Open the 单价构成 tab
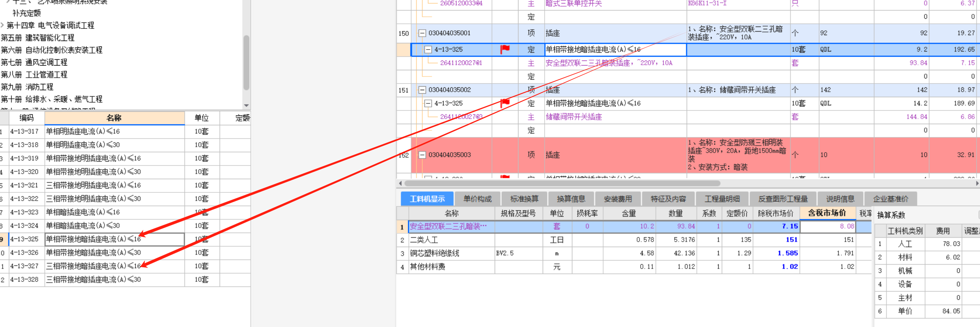Screen dimensions: 980x327 478,199
